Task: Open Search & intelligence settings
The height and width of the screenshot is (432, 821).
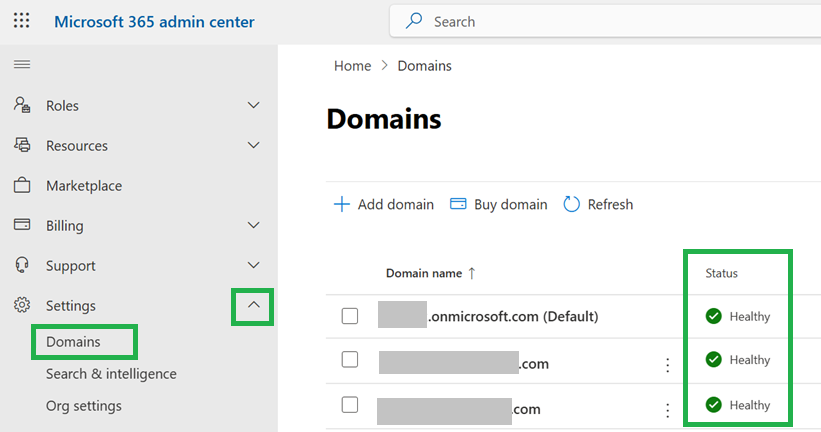Action: click(111, 374)
